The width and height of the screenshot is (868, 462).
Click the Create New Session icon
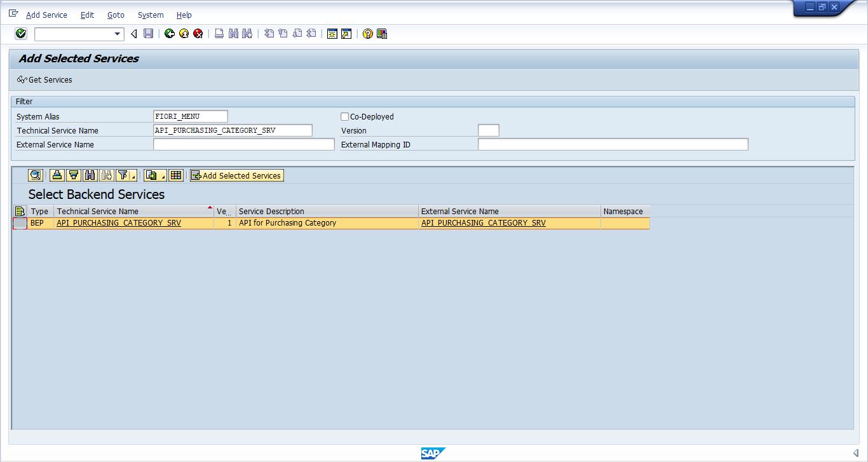pyautogui.click(x=332, y=34)
